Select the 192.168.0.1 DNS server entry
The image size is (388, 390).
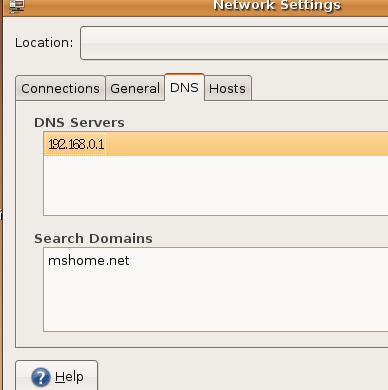click(216, 144)
